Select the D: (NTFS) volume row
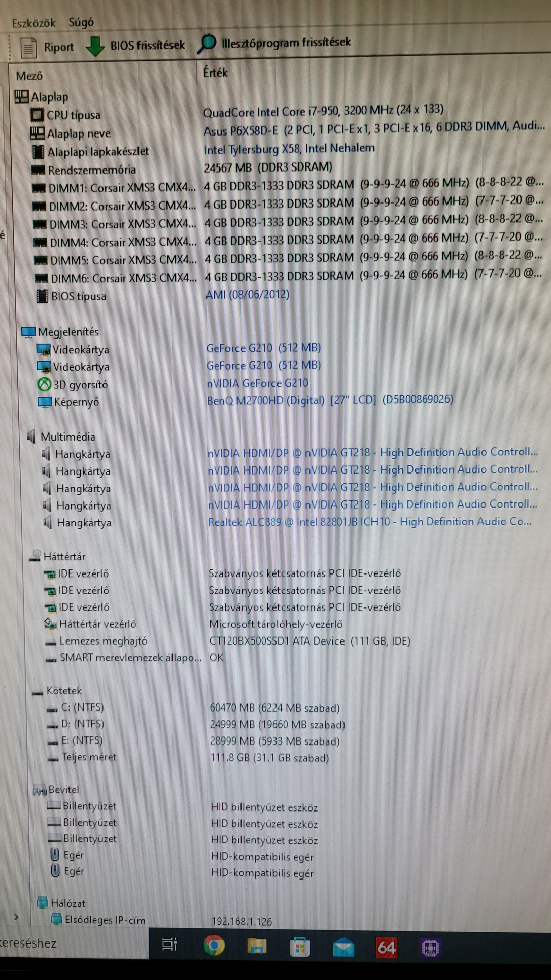Image resolution: width=551 pixels, height=980 pixels. 196,724
